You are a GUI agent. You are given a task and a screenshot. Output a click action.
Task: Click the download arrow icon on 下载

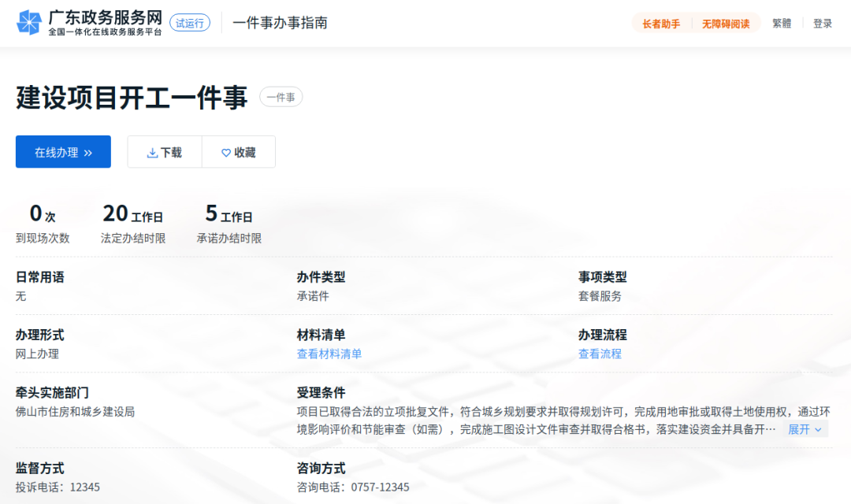coord(153,153)
